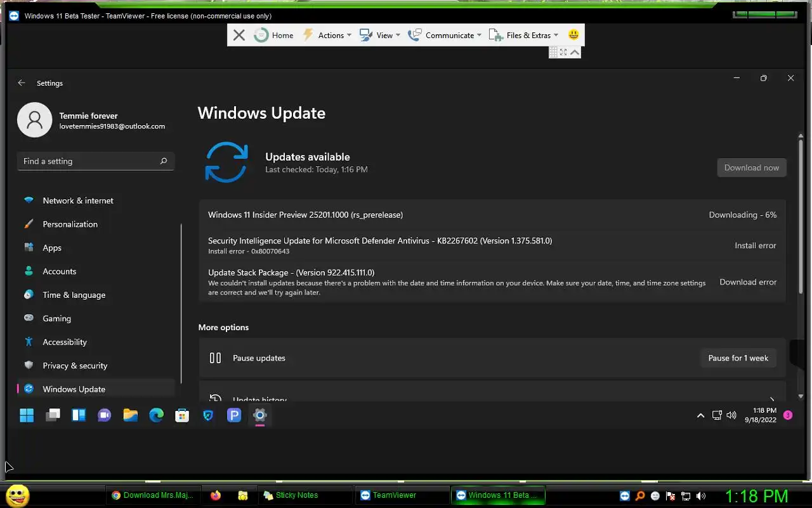The height and width of the screenshot is (508, 812).
Task: Open Gaming settings page
Action: (96, 318)
